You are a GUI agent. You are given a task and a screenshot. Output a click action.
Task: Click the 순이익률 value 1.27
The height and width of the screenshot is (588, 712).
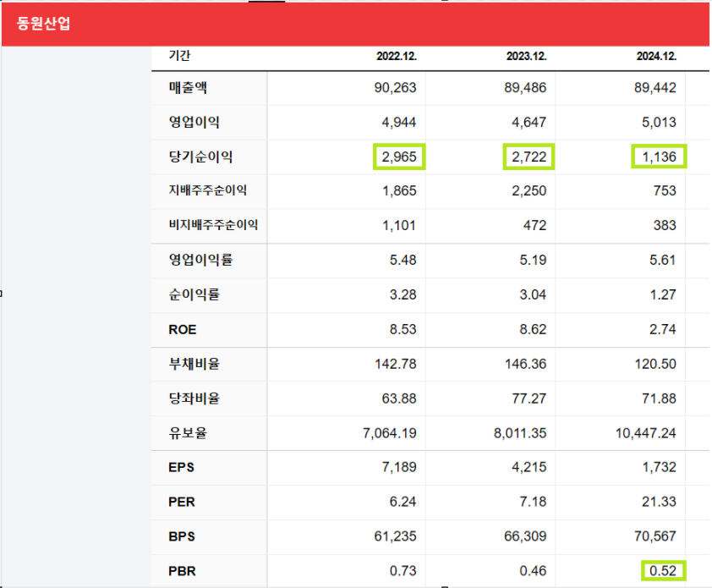tap(662, 294)
